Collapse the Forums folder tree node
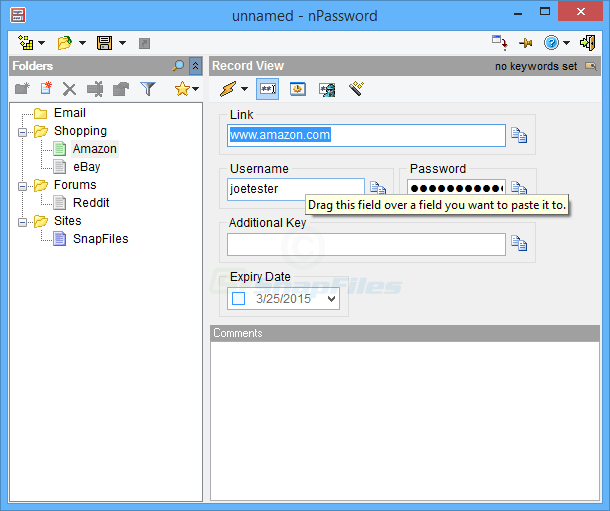 [x=23, y=186]
